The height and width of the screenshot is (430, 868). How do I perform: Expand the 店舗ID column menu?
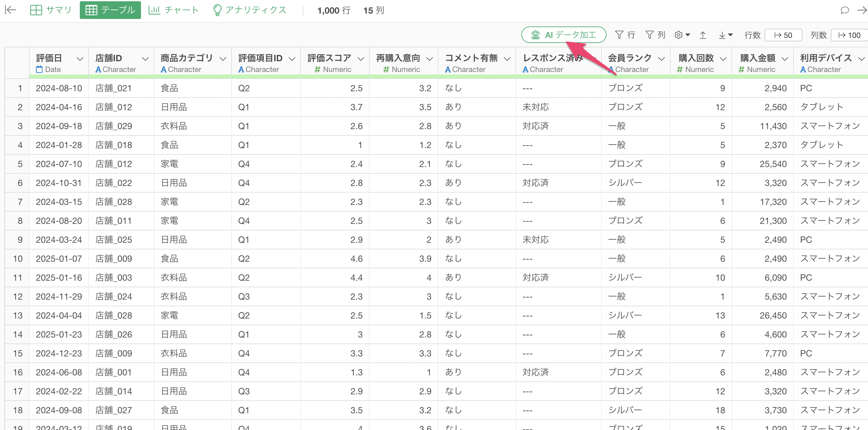tap(145, 59)
